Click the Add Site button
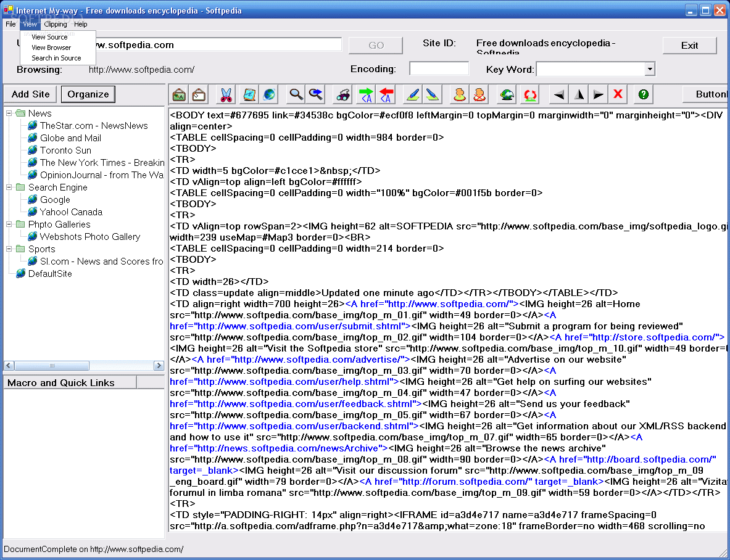730x560 pixels. coord(30,94)
